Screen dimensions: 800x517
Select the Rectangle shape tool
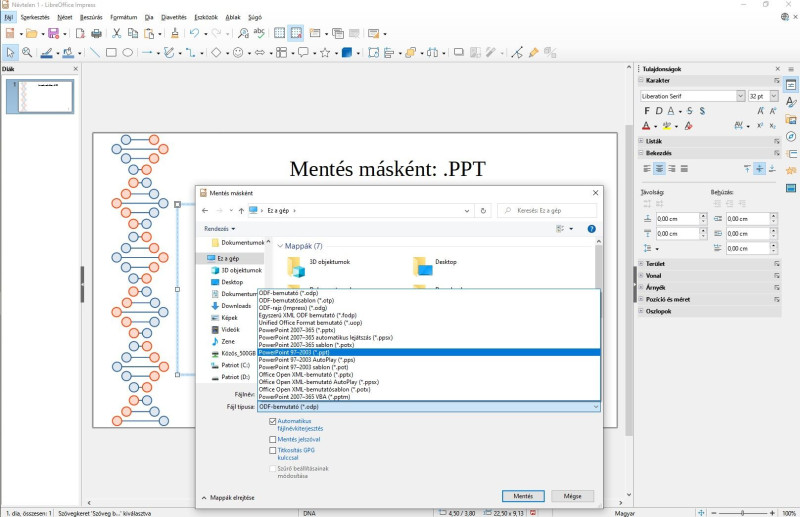[x=111, y=53]
